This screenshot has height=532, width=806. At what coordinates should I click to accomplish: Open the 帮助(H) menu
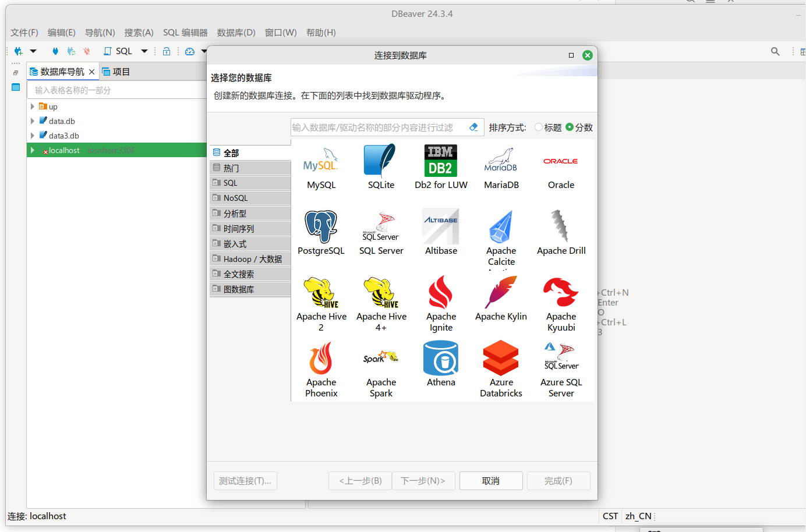tap(321, 33)
